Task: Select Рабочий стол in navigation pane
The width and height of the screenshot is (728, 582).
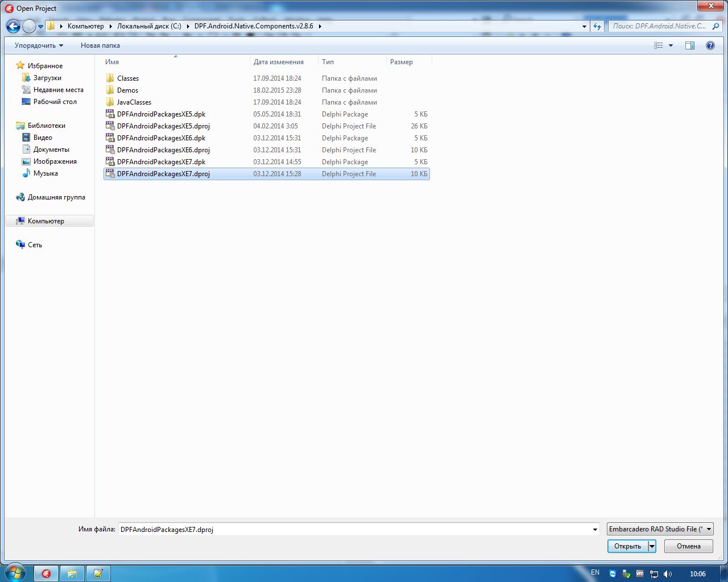Action: 55,102
